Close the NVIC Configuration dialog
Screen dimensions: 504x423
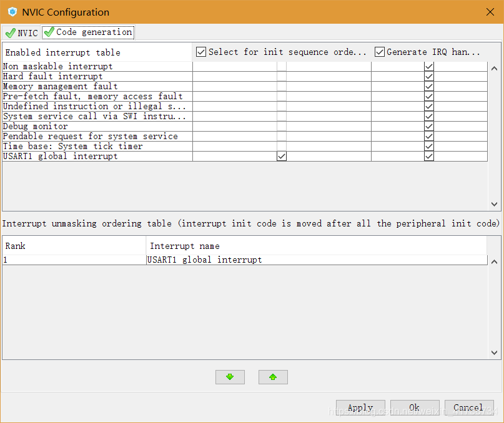tap(490, 12)
